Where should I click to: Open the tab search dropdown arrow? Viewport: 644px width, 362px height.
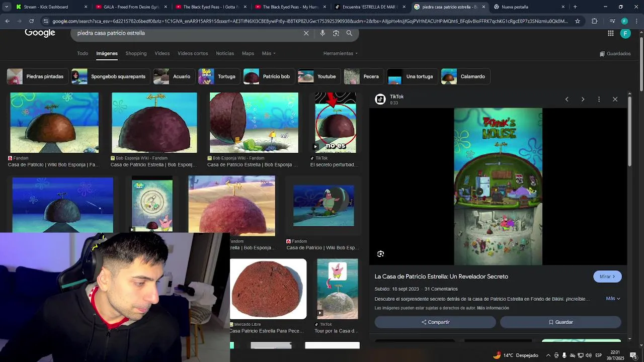7,7
